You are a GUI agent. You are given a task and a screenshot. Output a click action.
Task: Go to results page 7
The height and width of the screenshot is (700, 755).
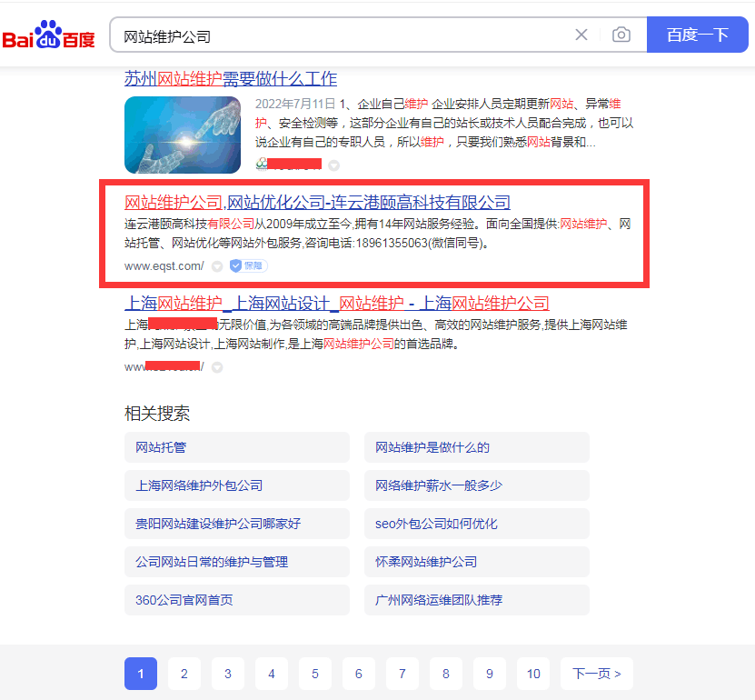coord(402,674)
